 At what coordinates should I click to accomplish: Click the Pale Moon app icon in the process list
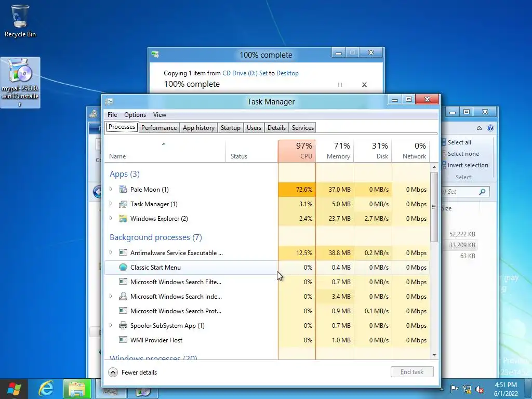point(123,189)
